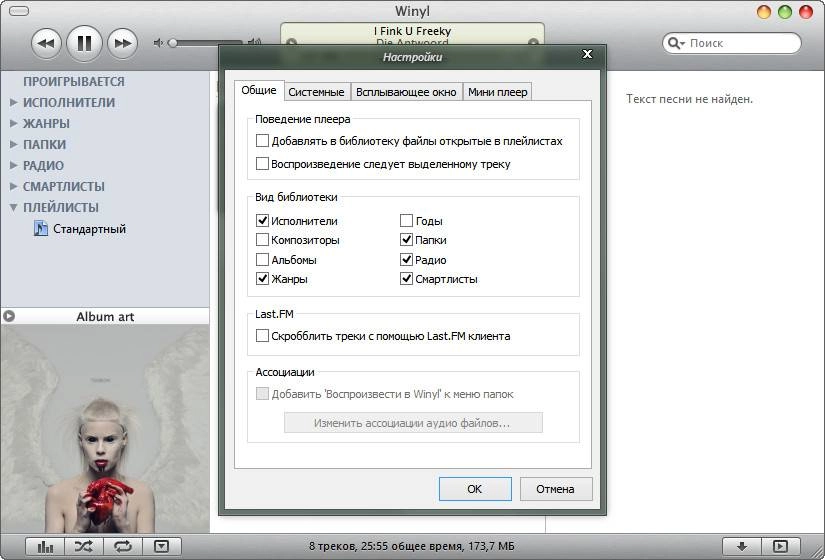Enable Скробблить треки Last.FM checkbox
Viewport: 825px width, 560px height.
(262, 336)
